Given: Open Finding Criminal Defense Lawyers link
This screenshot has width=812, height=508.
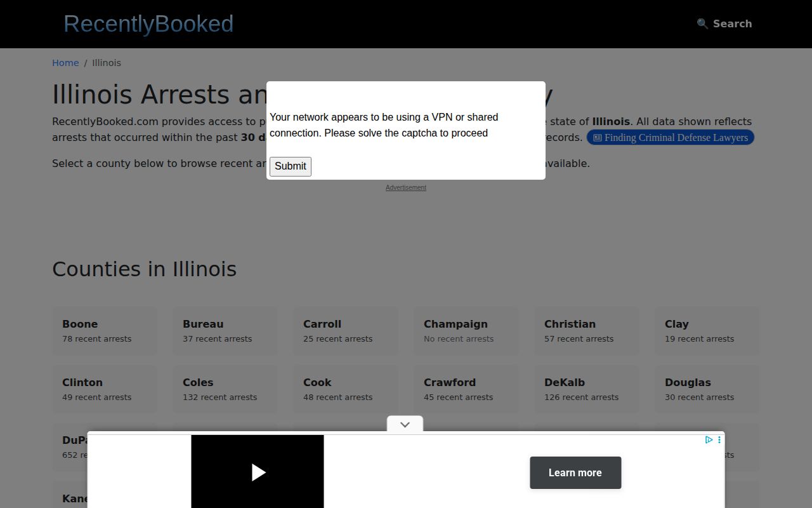Looking at the screenshot, I should point(670,137).
